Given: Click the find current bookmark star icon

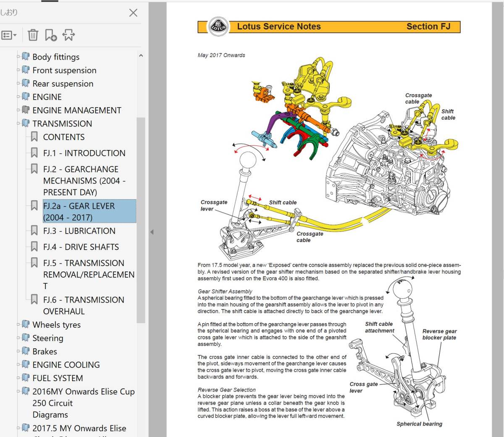Looking at the screenshot, I should coord(69,35).
